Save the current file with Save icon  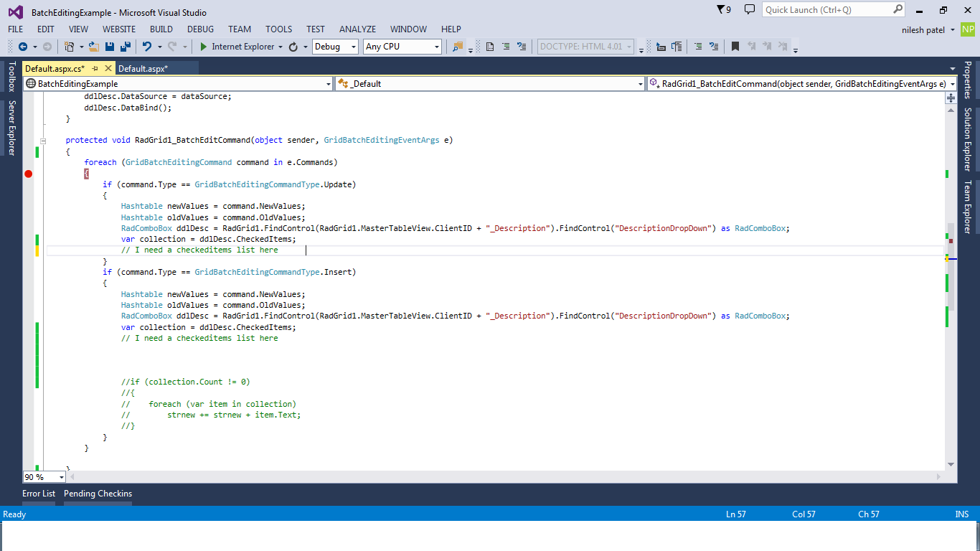pyautogui.click(x=110, y=47)
